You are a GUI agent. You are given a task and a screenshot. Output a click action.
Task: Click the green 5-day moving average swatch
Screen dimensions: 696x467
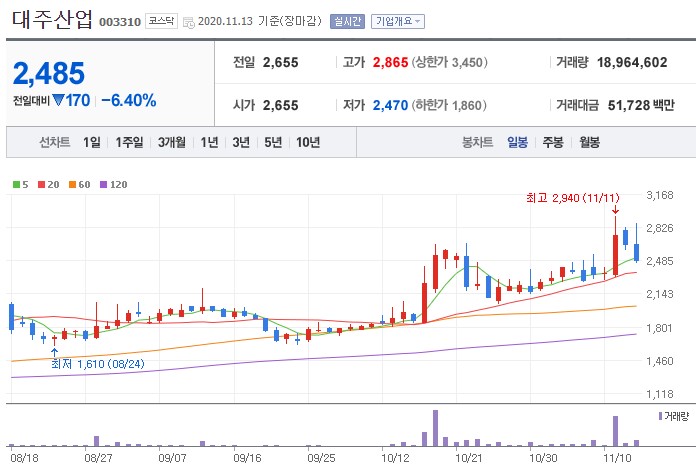[16, 185]
